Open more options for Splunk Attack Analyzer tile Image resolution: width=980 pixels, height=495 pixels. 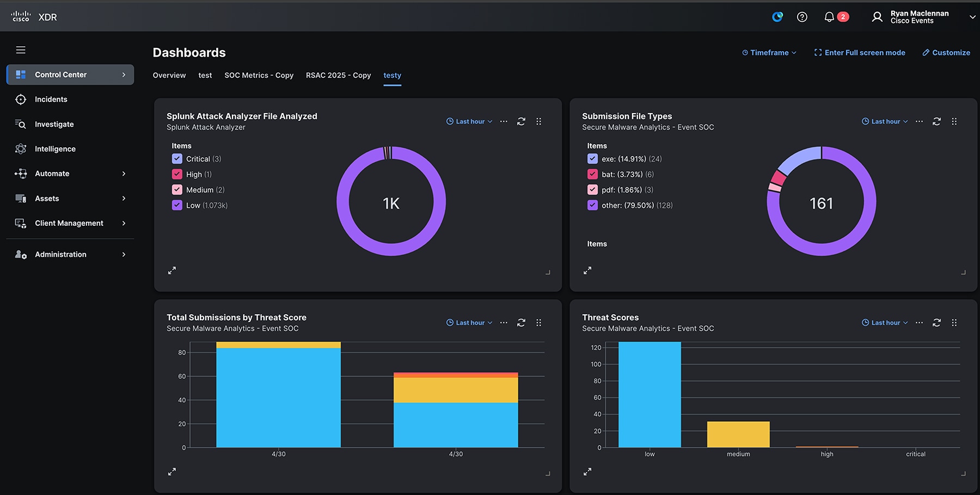504,121
